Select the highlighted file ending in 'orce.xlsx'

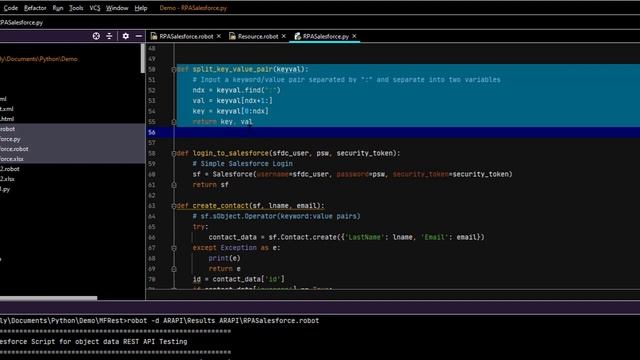tap(12, 159)
